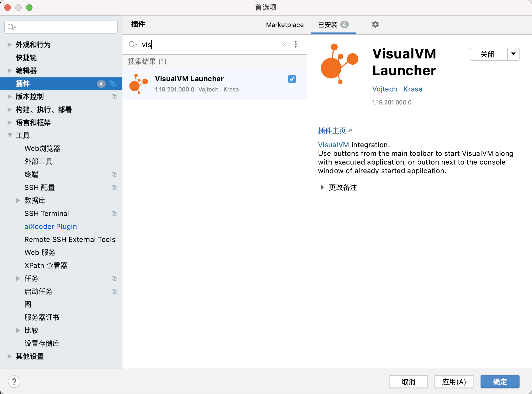Open 终端 settings
This screenshot has height=394, width=532.
(31, 175)
